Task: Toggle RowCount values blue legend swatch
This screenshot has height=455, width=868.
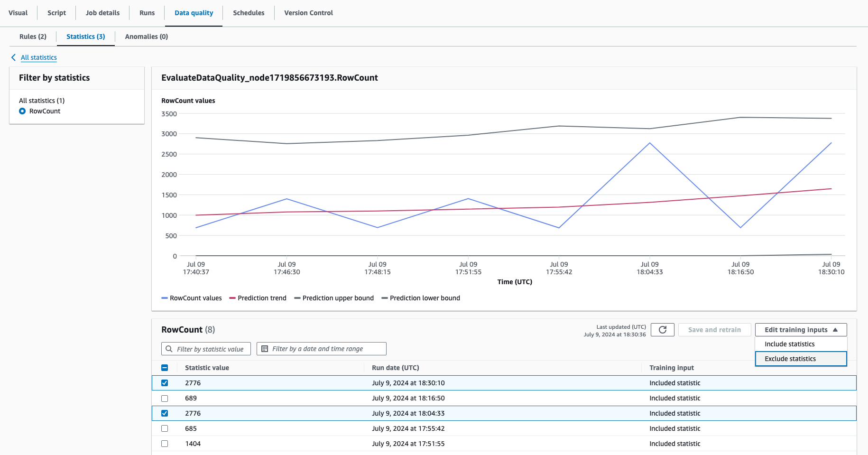Action: [x=165, y=298]
